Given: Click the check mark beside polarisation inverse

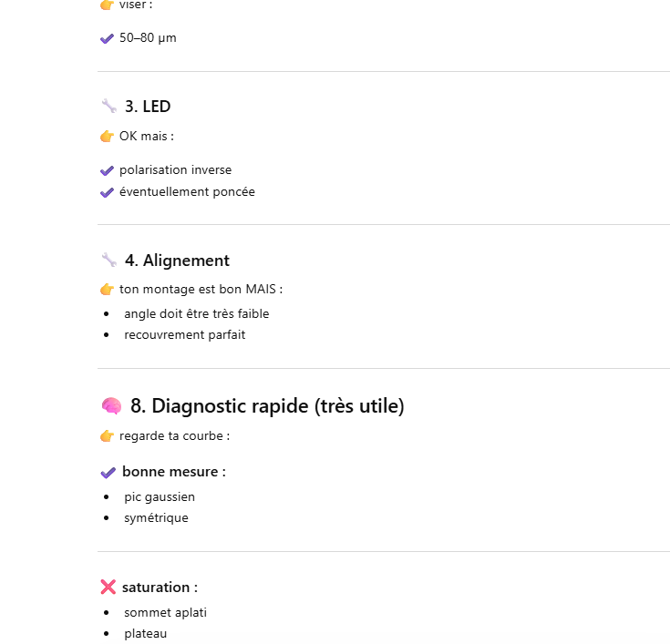Looking at the screenshot, I should tap(107, 170).
